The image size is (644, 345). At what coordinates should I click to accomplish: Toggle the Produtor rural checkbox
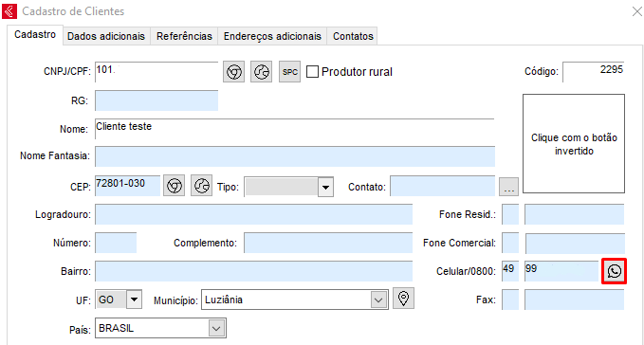(x=313, y=72)
